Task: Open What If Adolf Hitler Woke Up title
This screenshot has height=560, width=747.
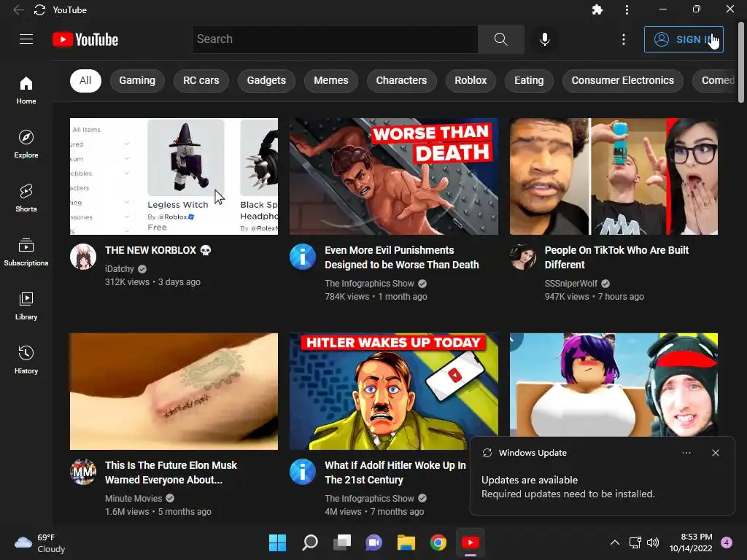Action: click(395, 472)
